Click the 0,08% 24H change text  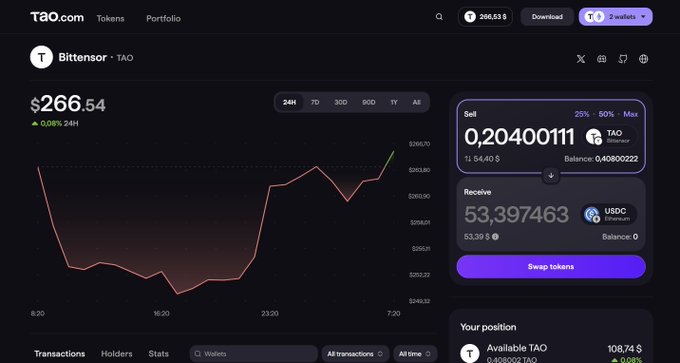[56, 124]
